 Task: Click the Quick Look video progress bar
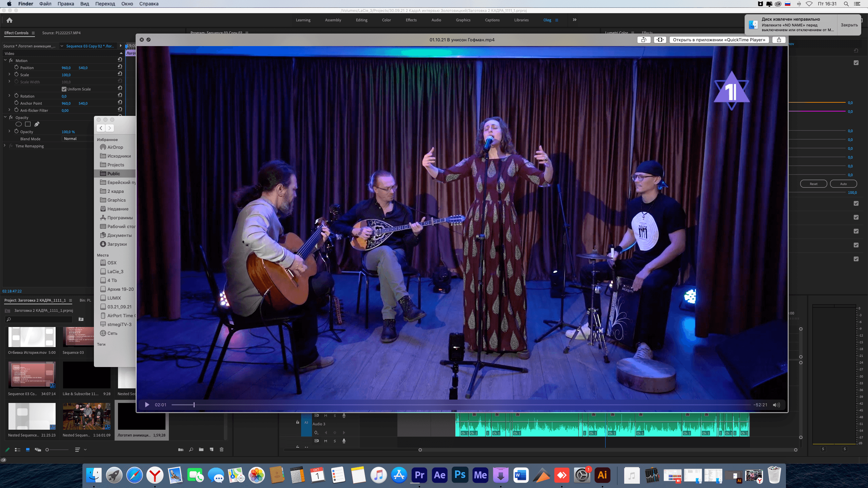(x=461, y=405)
